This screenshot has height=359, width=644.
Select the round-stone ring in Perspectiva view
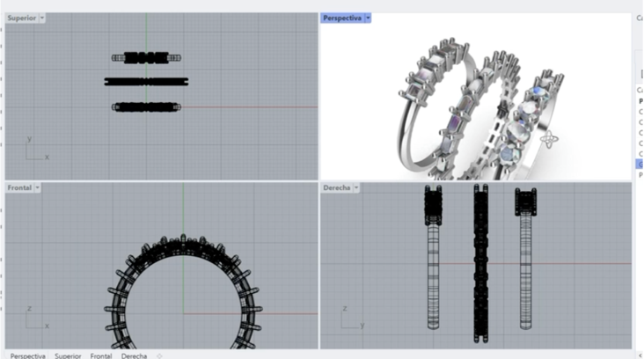point(518,132)
